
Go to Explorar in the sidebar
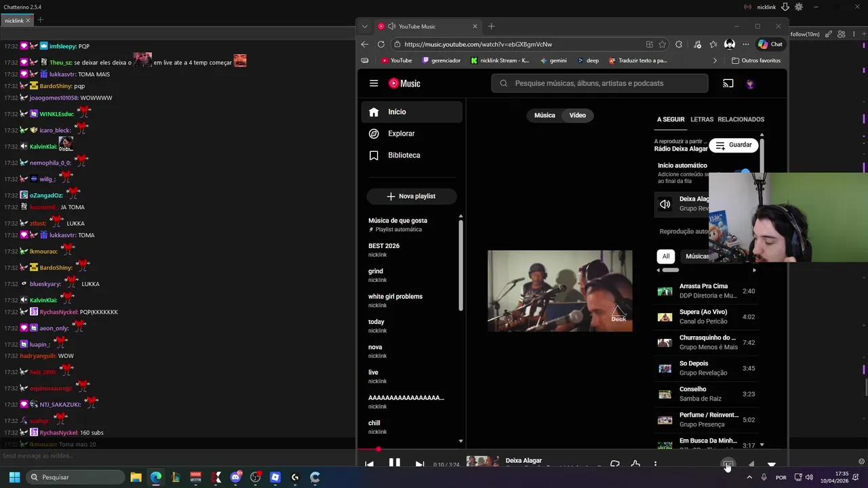(412, 134)
